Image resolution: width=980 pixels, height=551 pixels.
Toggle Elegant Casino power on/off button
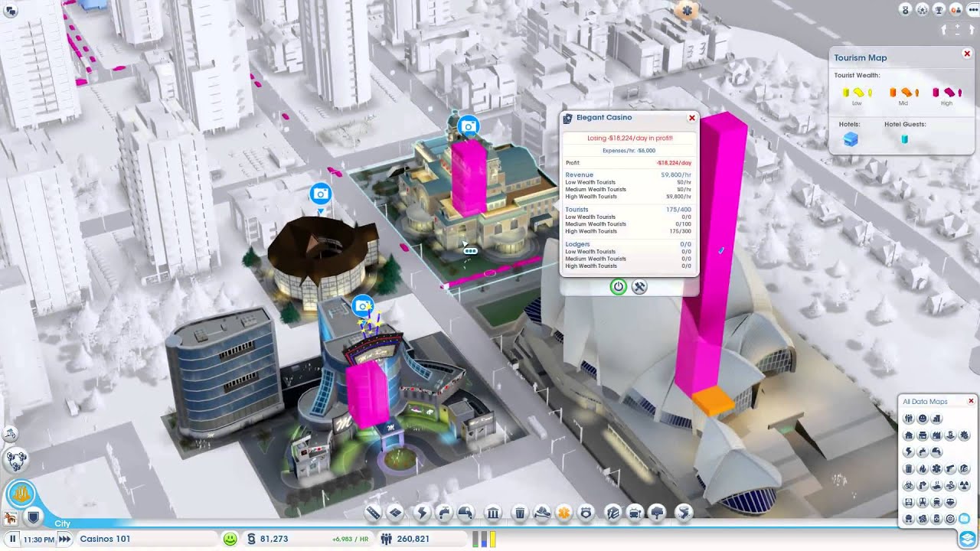(x=619, y=287)
